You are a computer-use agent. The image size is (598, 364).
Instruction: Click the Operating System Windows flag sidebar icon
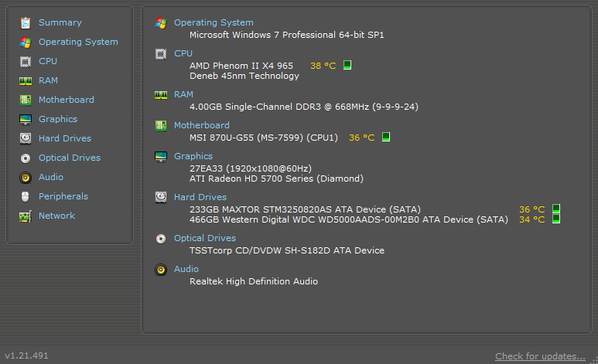26,43
